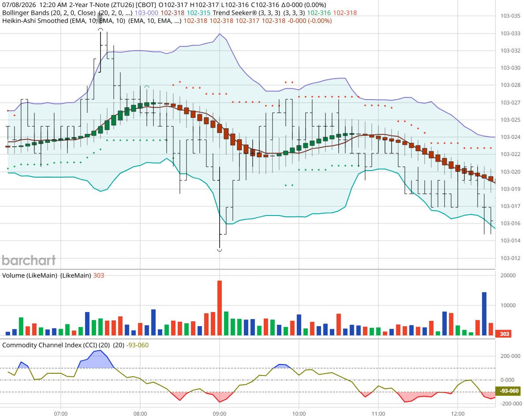Click the gray down-arrow marker near the chart top
The image size is (524, 420).
coord(100,19)
